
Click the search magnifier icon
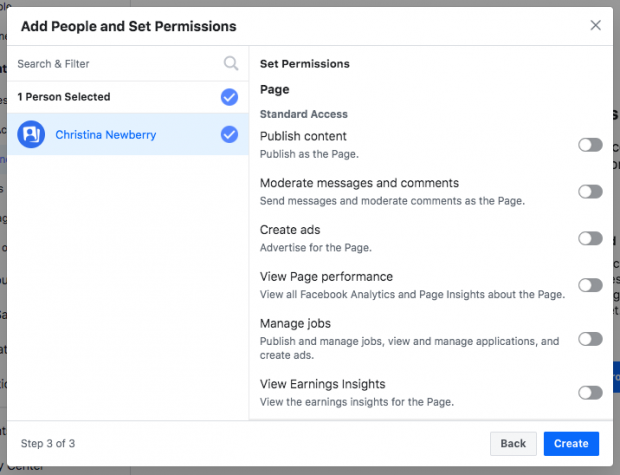pyautogui.click(x=231, y=64)
